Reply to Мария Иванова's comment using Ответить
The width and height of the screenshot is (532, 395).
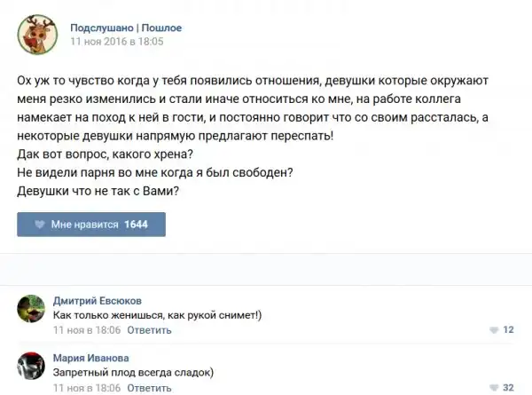(149, 388)
